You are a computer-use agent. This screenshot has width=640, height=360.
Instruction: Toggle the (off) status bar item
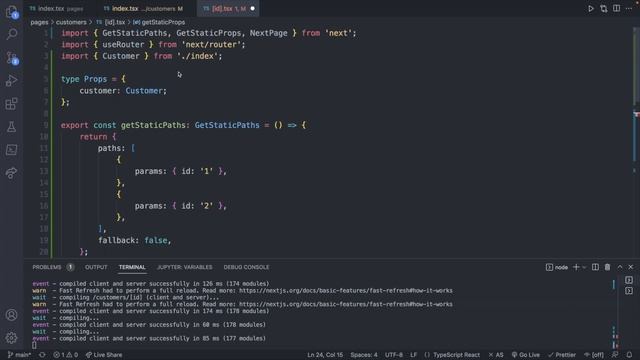coord(594,355)
